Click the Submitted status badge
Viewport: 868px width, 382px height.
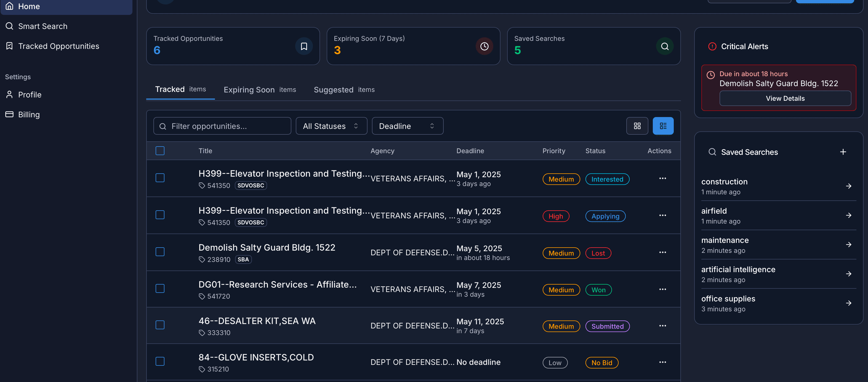(608, 327)
